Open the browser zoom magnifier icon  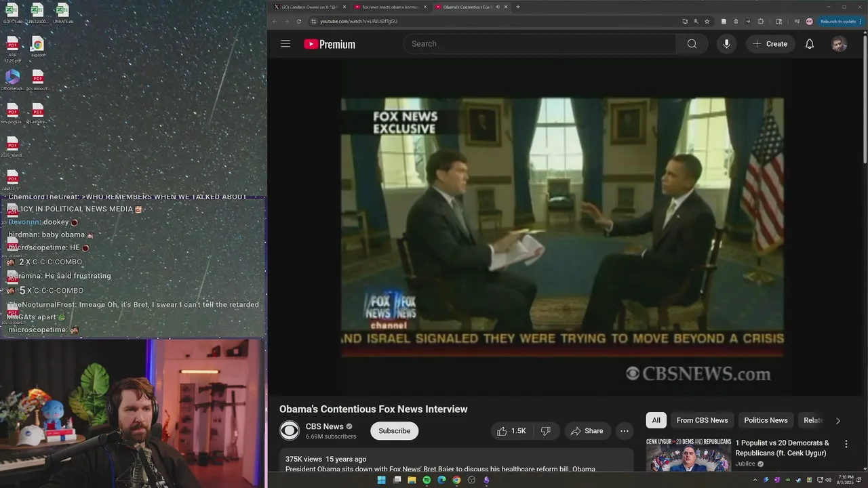[x=696, y=21]
